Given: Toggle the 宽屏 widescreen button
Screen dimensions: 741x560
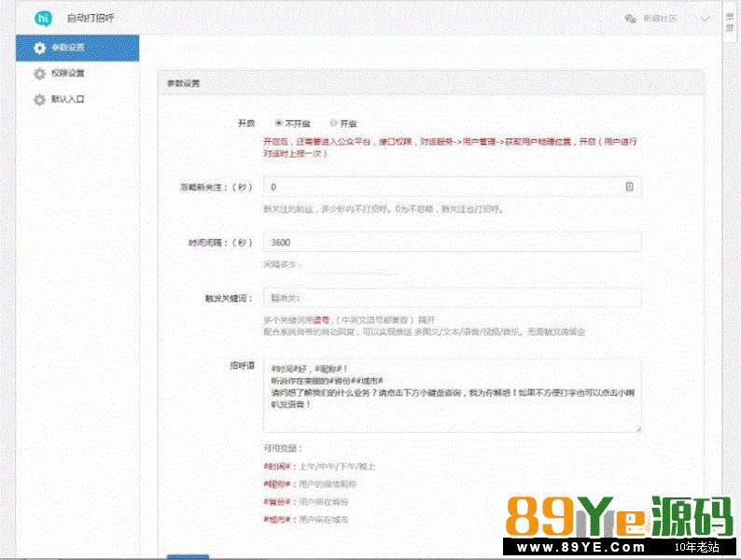Looking at the screenshot, I should (730, 22).
